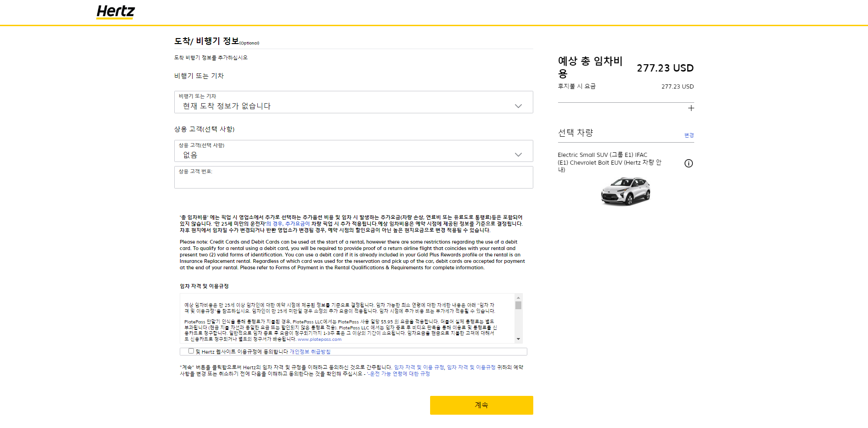Click the yellow 계속 button

[481, 405]
